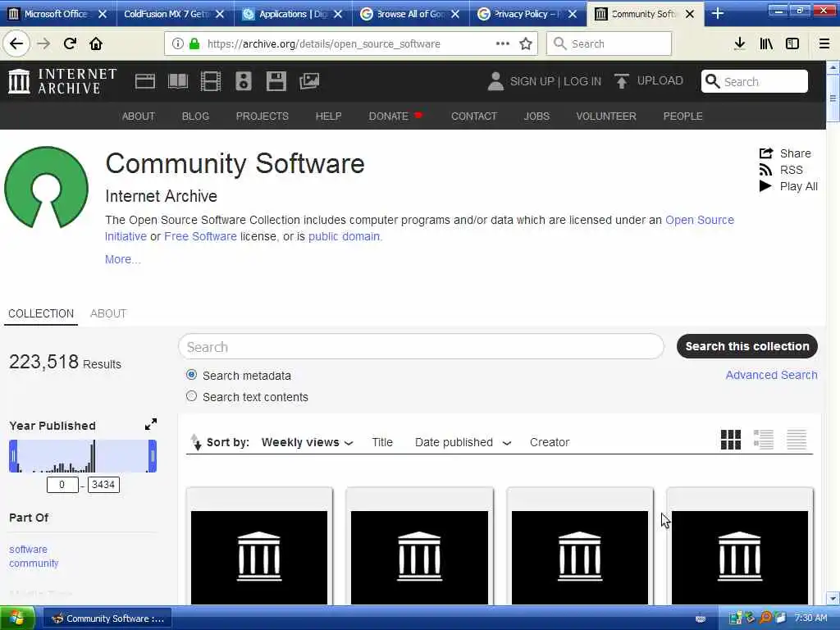Open the Video film strip icon
Viewport: 840px width, 630px height.
pos(211,81)
